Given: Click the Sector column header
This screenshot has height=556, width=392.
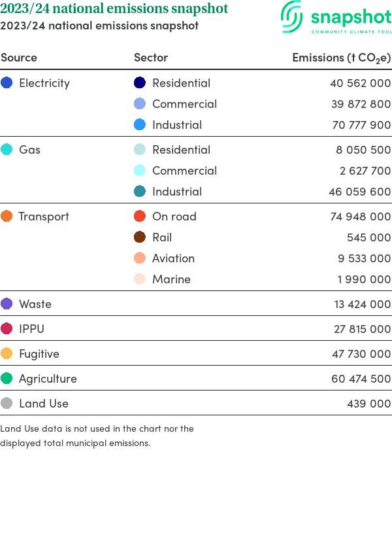Looking at the screenshot, I should pyautogui.click(x=151, y=58).
